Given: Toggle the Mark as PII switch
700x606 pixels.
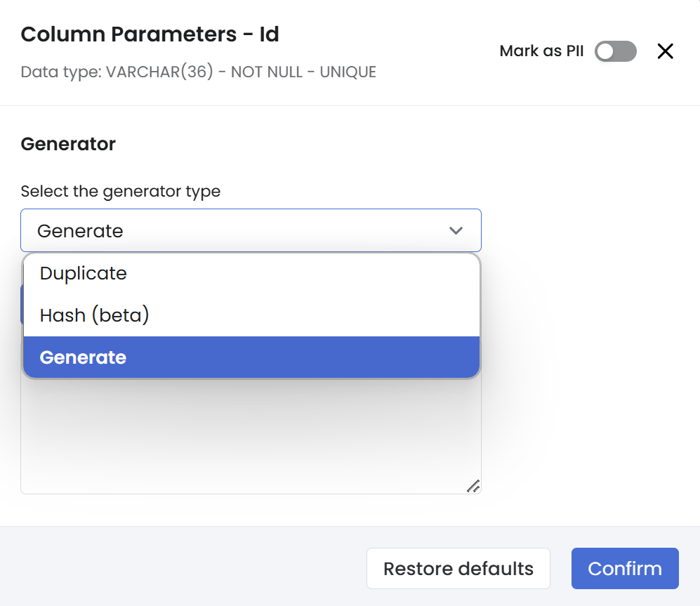Looking at the screenshot, I should pyautogui.click(x=615, y=51).
